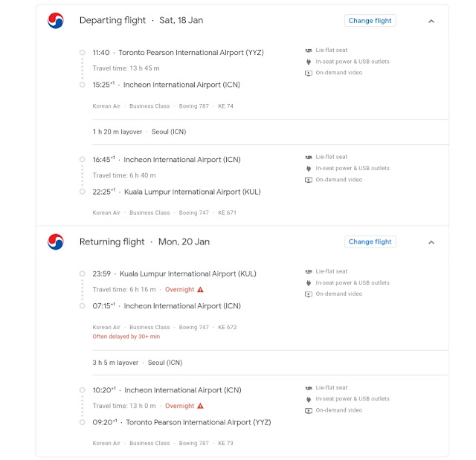This screenshot has width=476, height=460.
Task: Click the Returning flight header title
Action: (x=112, y=242)
